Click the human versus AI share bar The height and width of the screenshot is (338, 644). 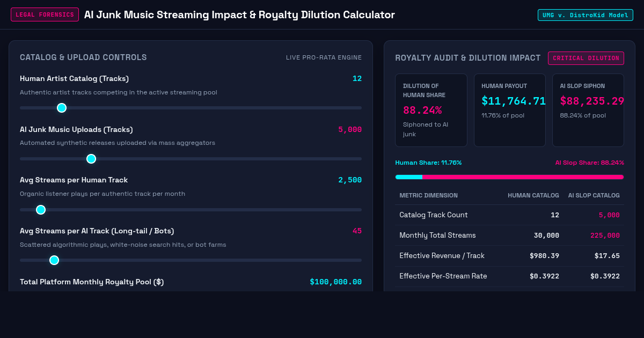(509, 177)
